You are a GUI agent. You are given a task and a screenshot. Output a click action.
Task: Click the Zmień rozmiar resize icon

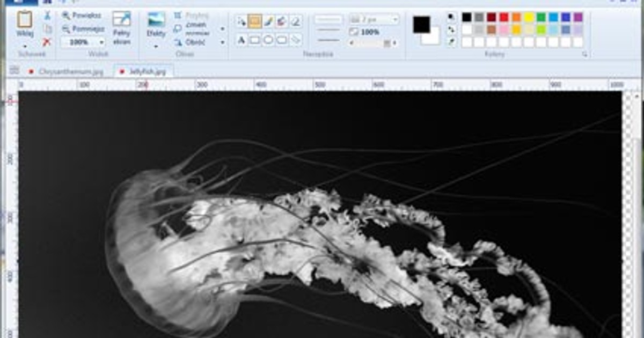[178, 28]
